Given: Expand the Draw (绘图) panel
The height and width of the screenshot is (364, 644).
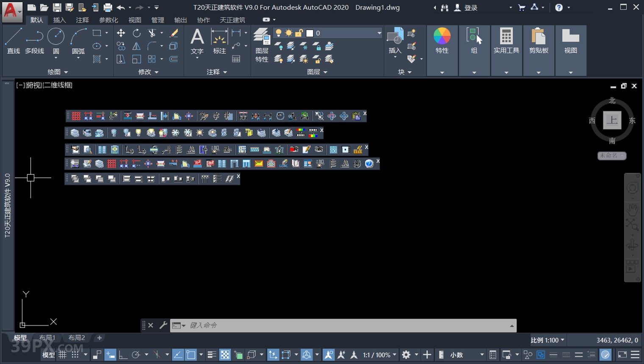Looking at the screenshot, I should coord(58,72).
